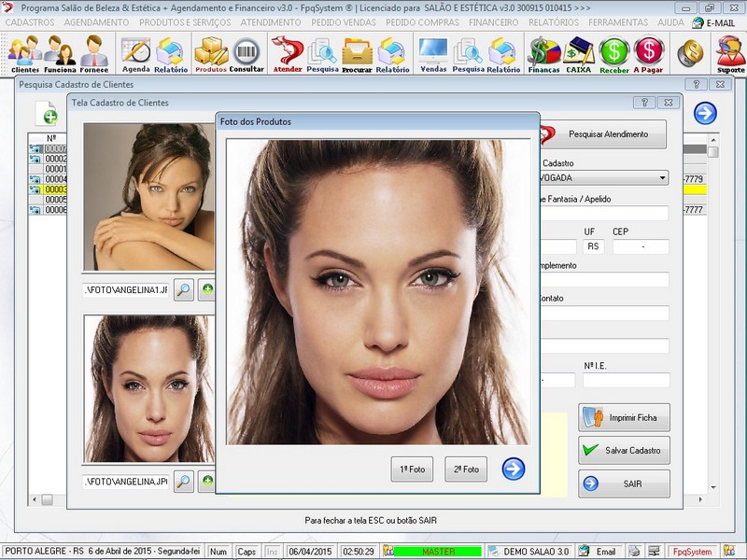The width and height of the screenshot is (747, 560).
Task: Open the PRODUTOS E SERVIÇOS menu
Action: (185, 22)
